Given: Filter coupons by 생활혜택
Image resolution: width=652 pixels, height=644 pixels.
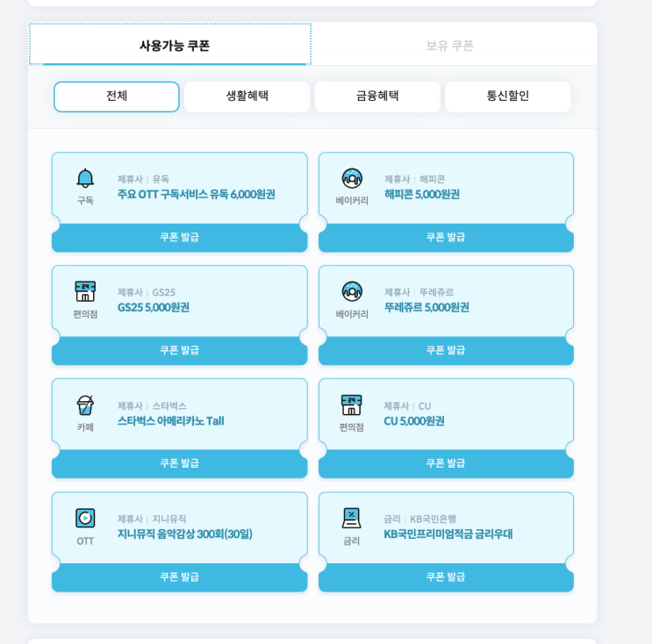Looking at the screenshot, I should point(247,97).
